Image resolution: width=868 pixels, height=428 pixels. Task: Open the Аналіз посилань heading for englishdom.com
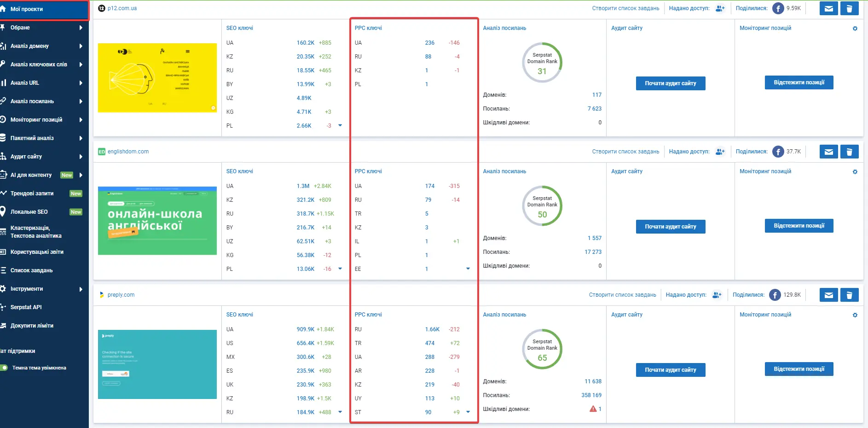(x=504, y=171)
